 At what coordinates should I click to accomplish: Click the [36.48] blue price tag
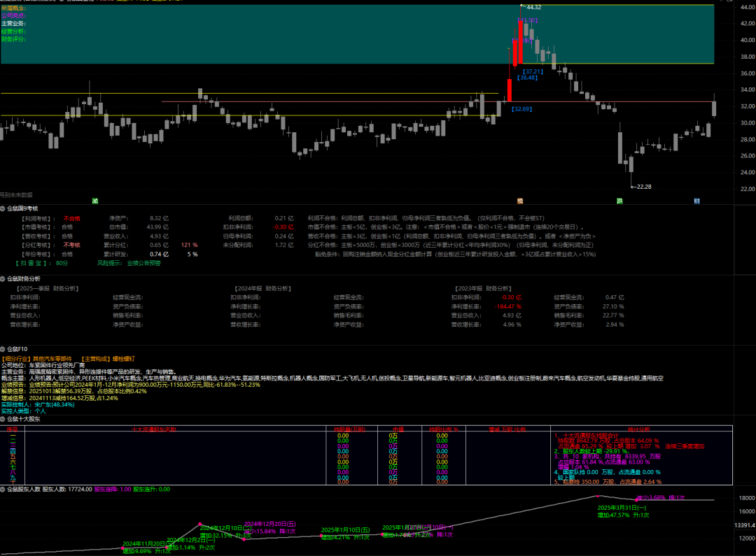[x=527, y=78]
